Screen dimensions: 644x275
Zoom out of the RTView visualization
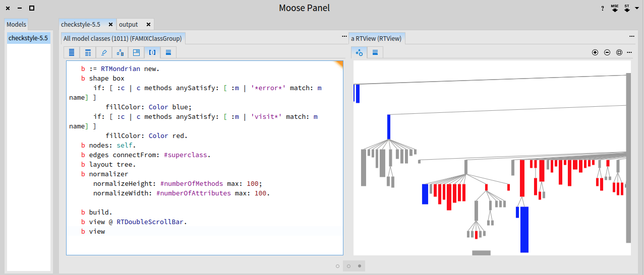[x=607, y=52]
